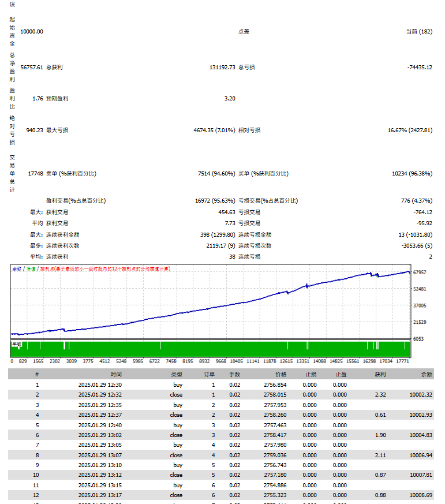The height and width of the screenshot is (504, 445).
Task: Click the 37005 y-axis label on chart
Action: 420,305
